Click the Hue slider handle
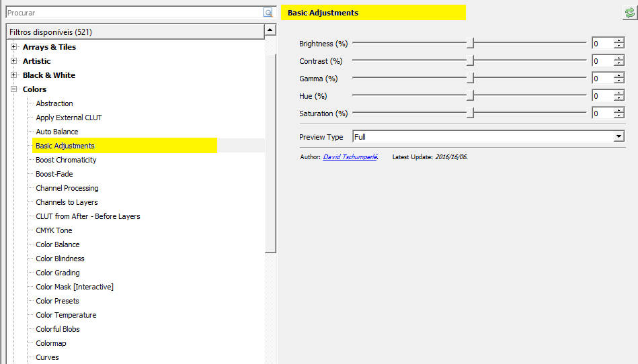Image resolution: width=638 pixels, height=364 pixels. click(471, 95)
